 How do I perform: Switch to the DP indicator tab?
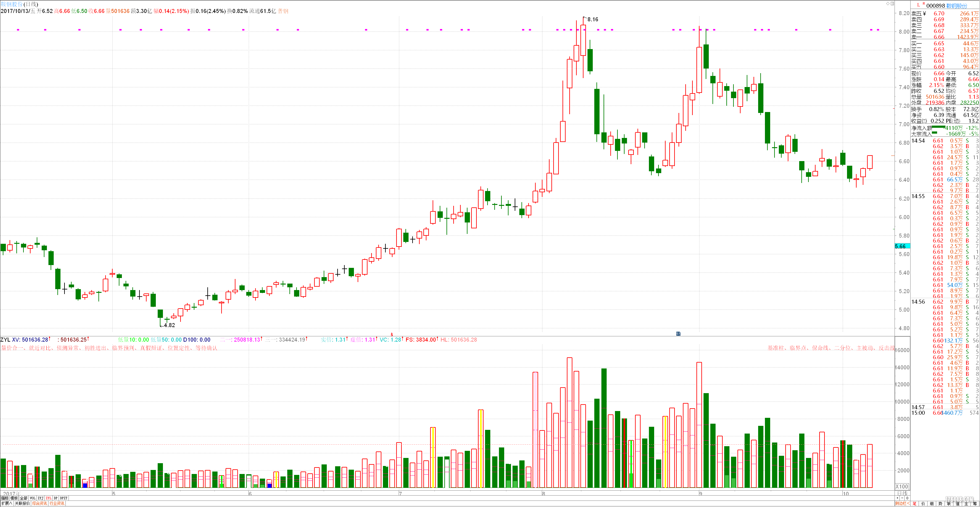pyautogui.click(x=56, y=498)
